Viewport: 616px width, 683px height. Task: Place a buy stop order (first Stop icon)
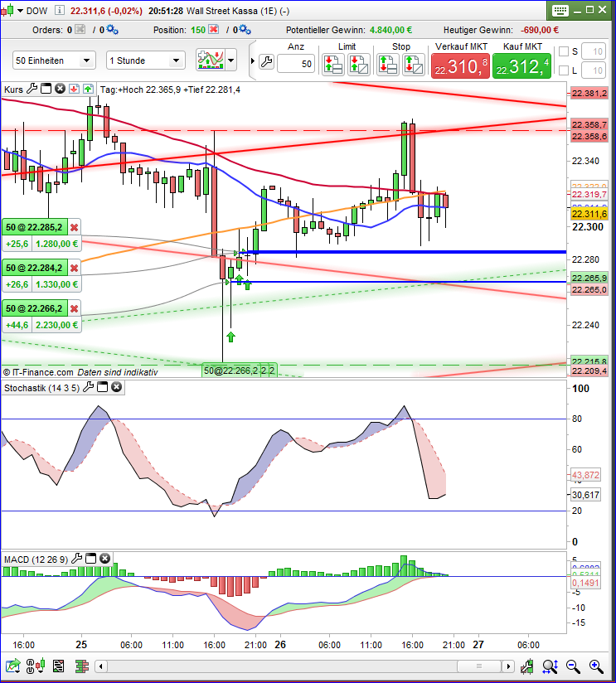[x=388, y=65]
